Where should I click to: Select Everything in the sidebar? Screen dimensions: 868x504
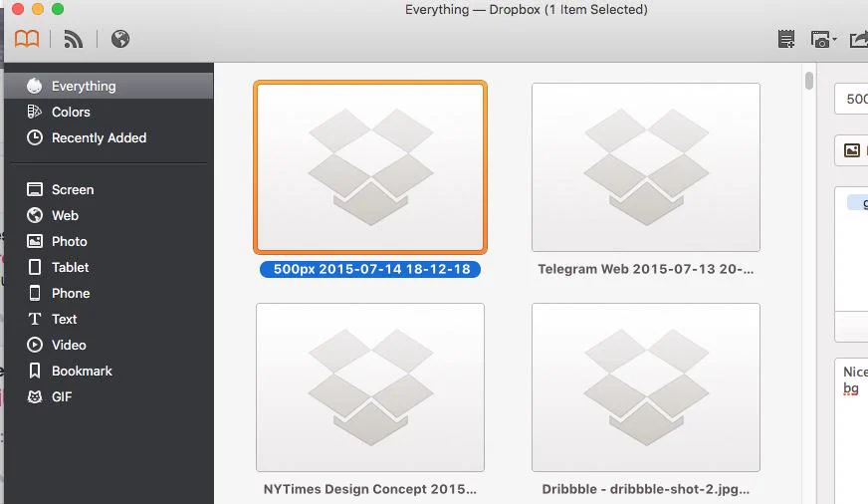(x=108, y=86)
